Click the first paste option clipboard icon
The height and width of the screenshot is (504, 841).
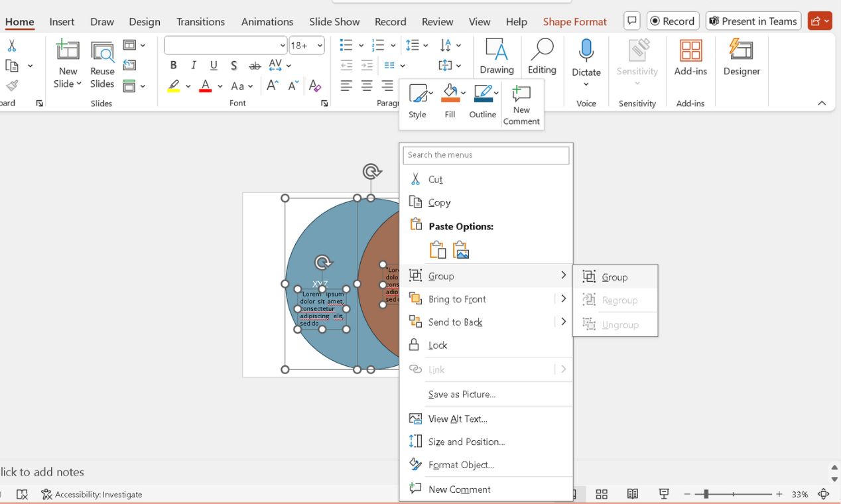tap(438, 250)
